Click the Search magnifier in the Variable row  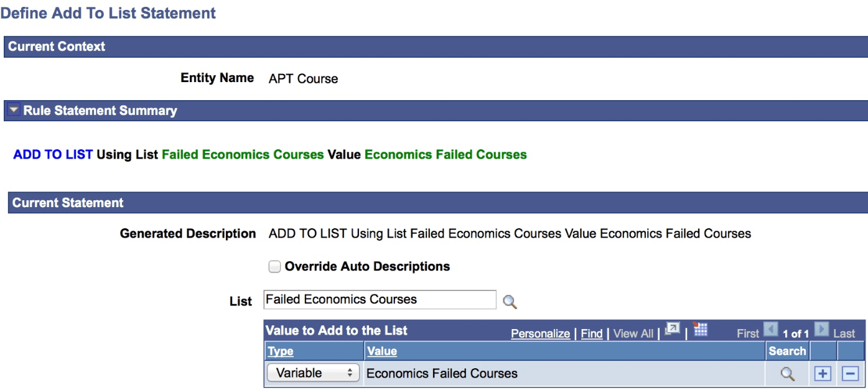[786, 374]
